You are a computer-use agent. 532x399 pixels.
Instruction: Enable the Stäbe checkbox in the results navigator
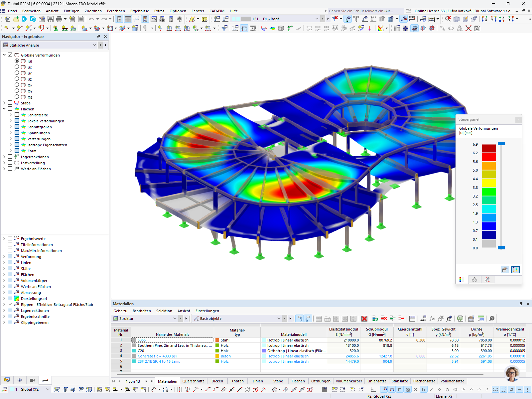click(x=10, y=103)
